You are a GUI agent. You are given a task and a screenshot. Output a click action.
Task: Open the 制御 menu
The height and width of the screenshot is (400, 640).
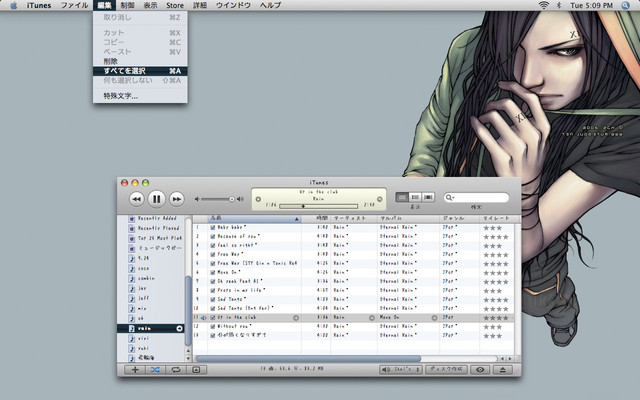[x=128, y=5]
